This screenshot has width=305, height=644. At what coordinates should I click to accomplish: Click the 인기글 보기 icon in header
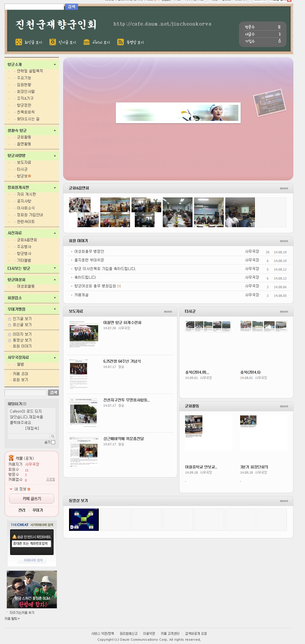coord(53,42)
